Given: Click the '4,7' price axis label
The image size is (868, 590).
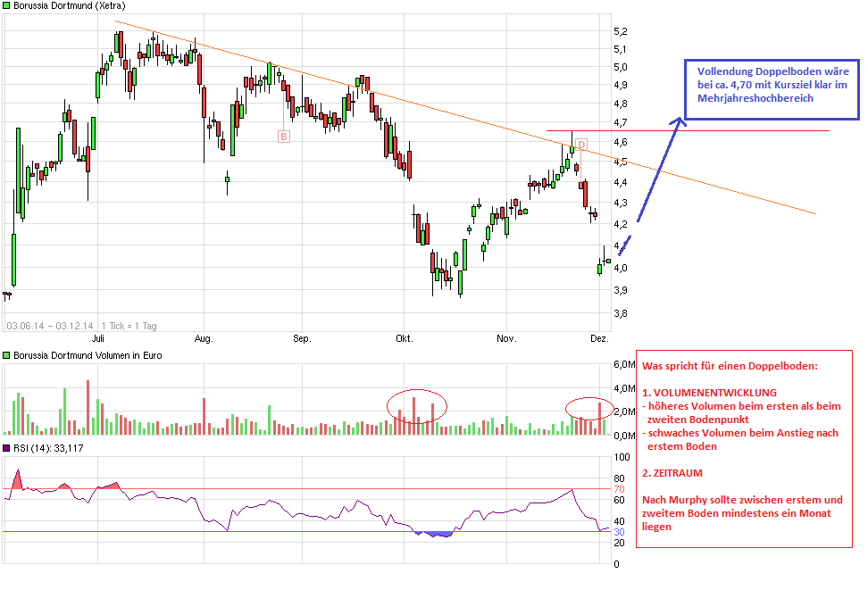Looking at the screenshot, I should (621, 122).
